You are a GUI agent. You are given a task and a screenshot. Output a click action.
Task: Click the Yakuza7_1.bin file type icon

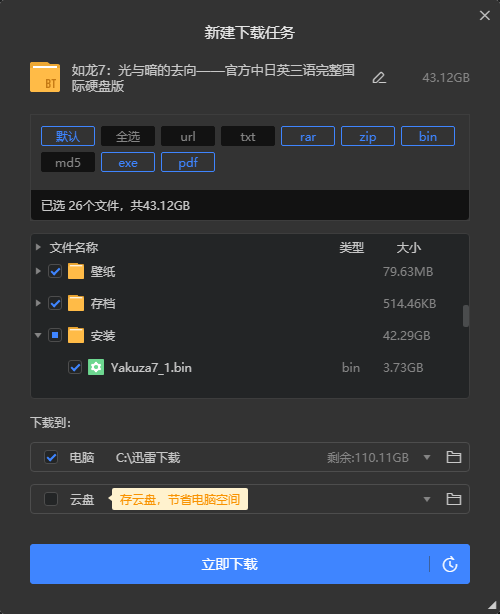[x=96, y=367]
